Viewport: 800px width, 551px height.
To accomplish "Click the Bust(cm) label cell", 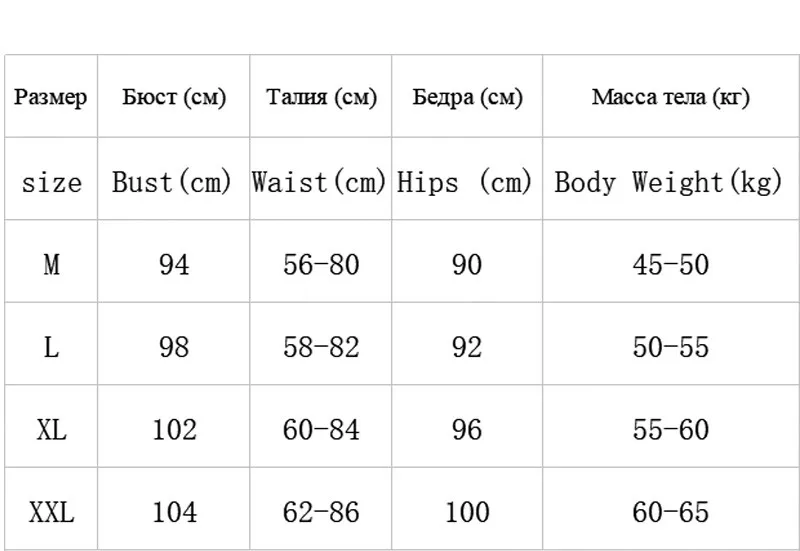I will click(172, 182).
